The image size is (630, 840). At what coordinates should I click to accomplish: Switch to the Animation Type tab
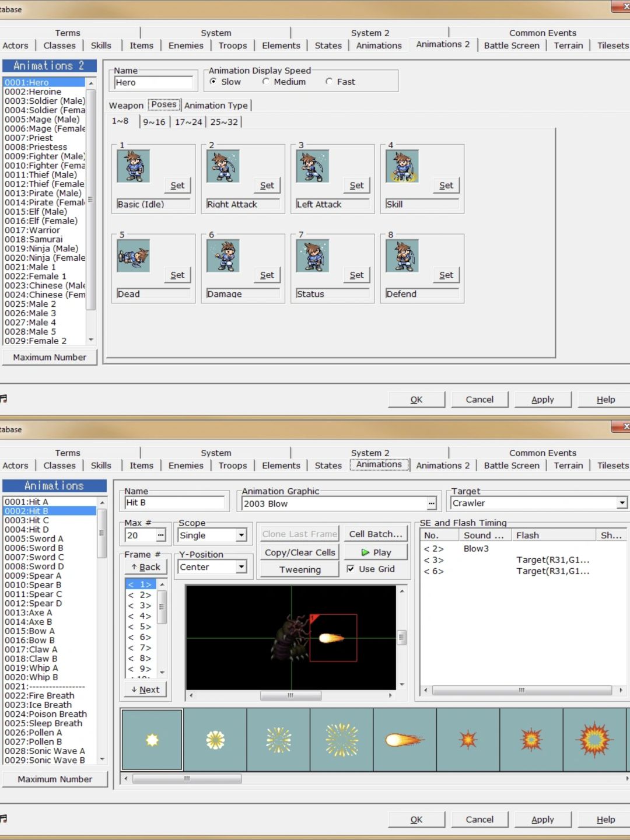click(x=216, y=106)
